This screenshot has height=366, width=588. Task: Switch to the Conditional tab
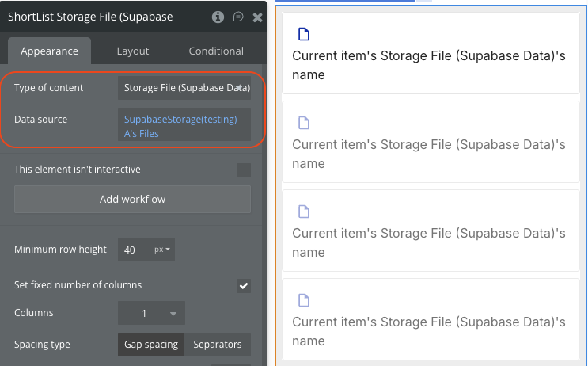[215, 51]
